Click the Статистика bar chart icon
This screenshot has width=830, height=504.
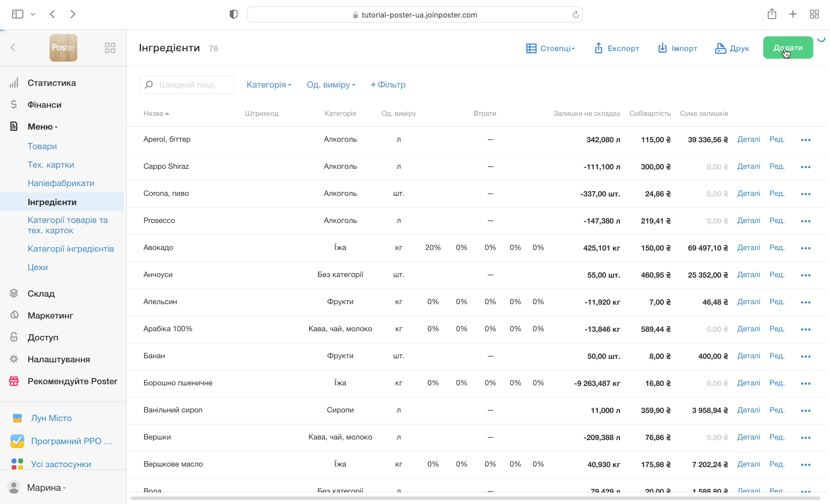[x=14, y=83]
